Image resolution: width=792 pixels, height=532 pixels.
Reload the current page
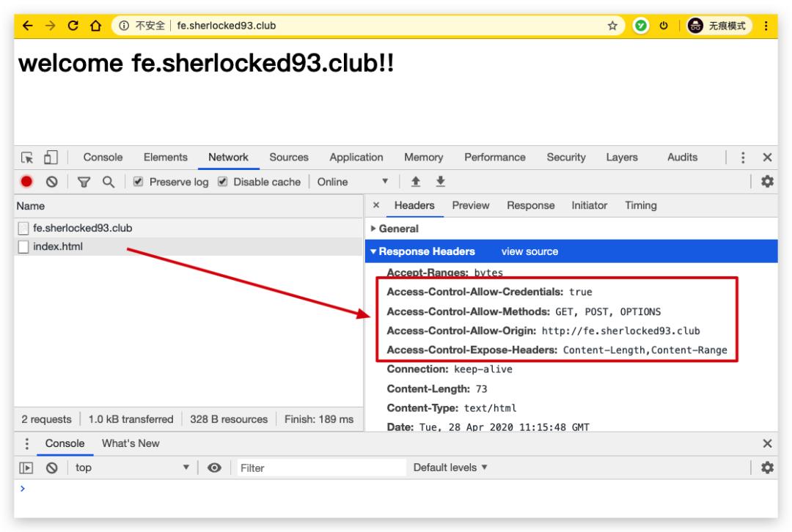tap(73, 25)
